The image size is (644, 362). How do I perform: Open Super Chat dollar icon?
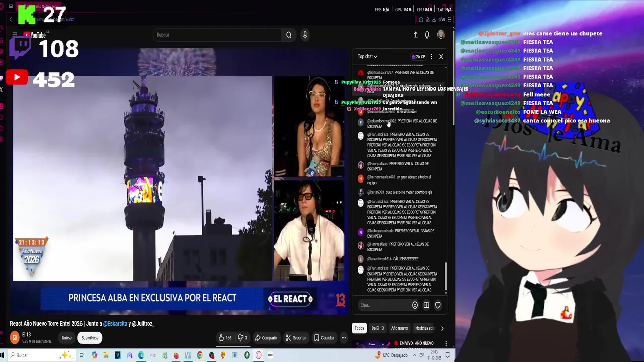[426, 305]
